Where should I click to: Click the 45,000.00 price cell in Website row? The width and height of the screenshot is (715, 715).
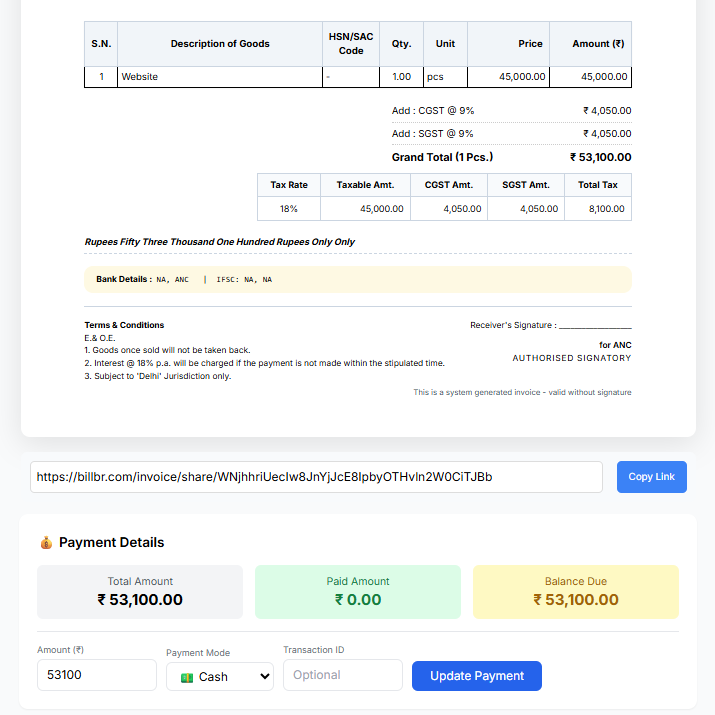click(508, 77)
